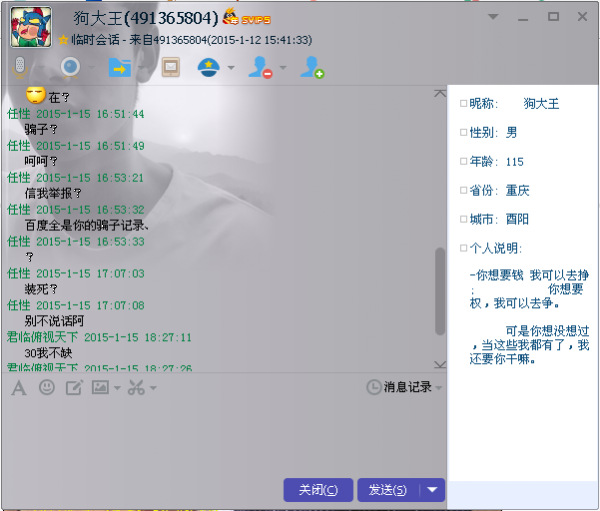Block the contact with the red minus icon
This screenshot has height=511, width=600.
click(x=260, y=67)
